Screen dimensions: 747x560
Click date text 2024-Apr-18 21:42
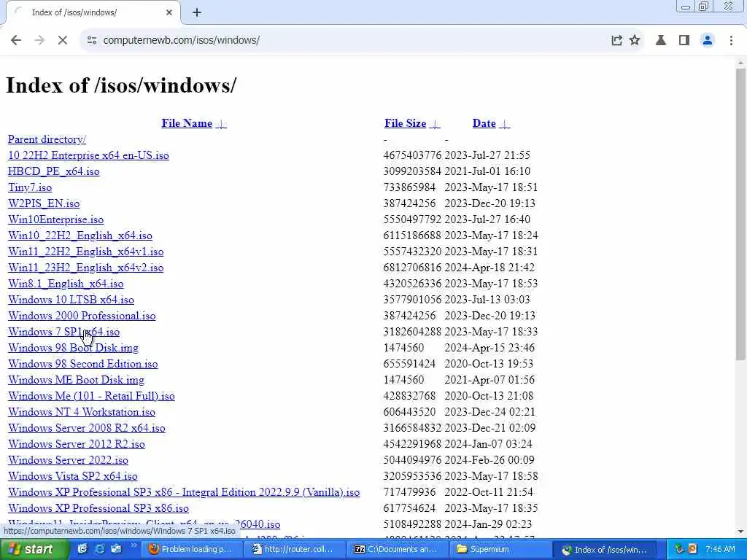coord(489,268)
